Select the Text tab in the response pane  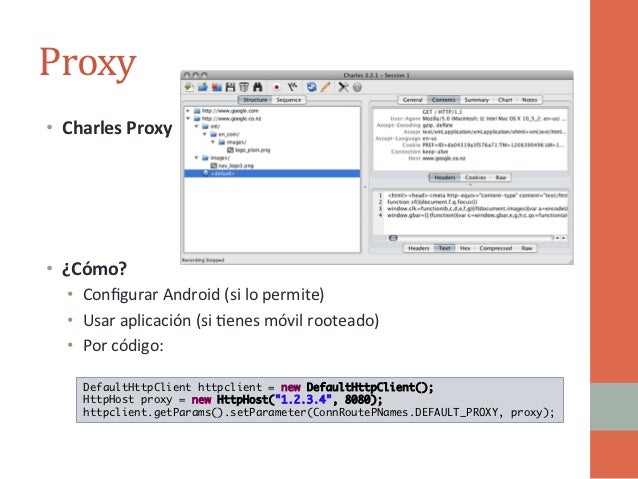tap(444, 248)
